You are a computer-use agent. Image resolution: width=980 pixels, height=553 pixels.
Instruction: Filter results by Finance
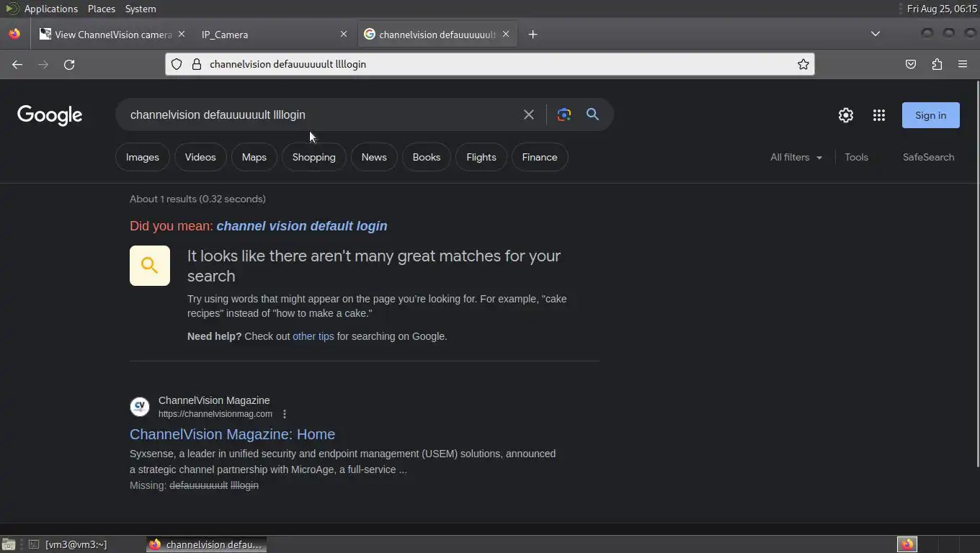pyautogui.click(x=540, y=157)
